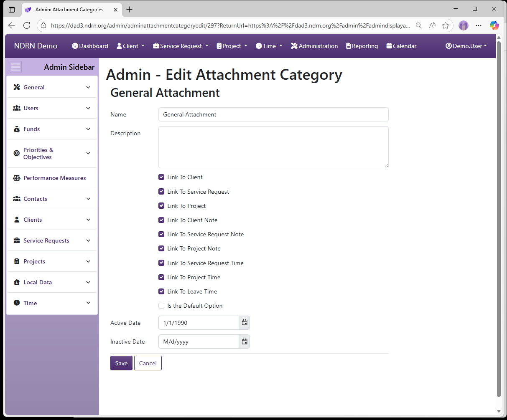Click the Priorities & Objectives target icon
The width and height of the screenshot is (507, 420).
point(17,153)
